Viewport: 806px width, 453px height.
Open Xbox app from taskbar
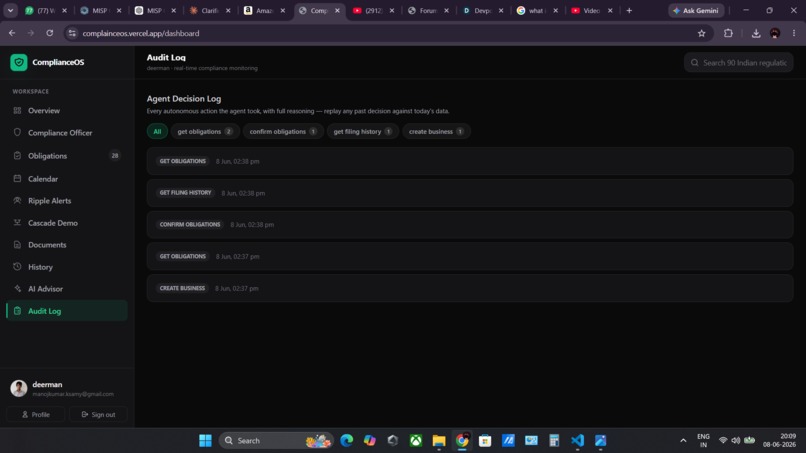(x=416, y=441)
